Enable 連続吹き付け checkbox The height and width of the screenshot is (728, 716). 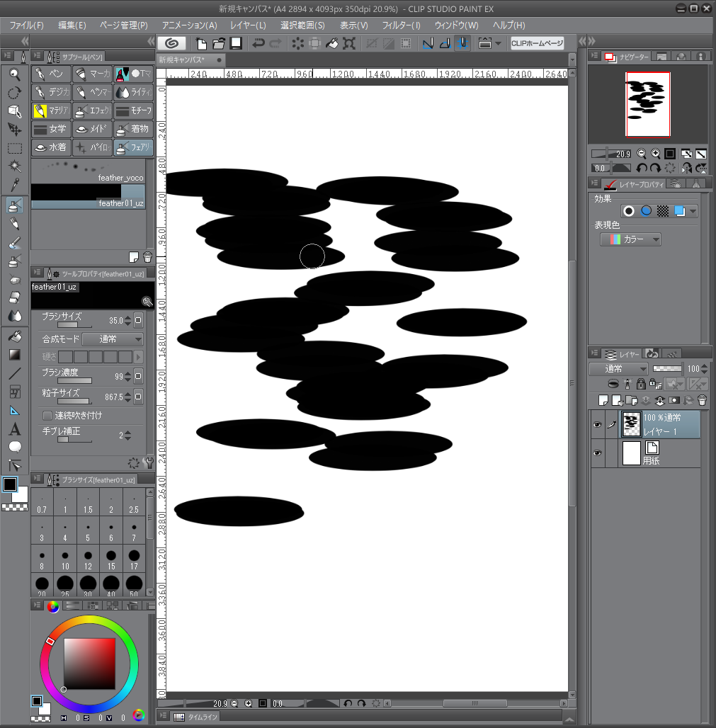click(x=47, y=415)
